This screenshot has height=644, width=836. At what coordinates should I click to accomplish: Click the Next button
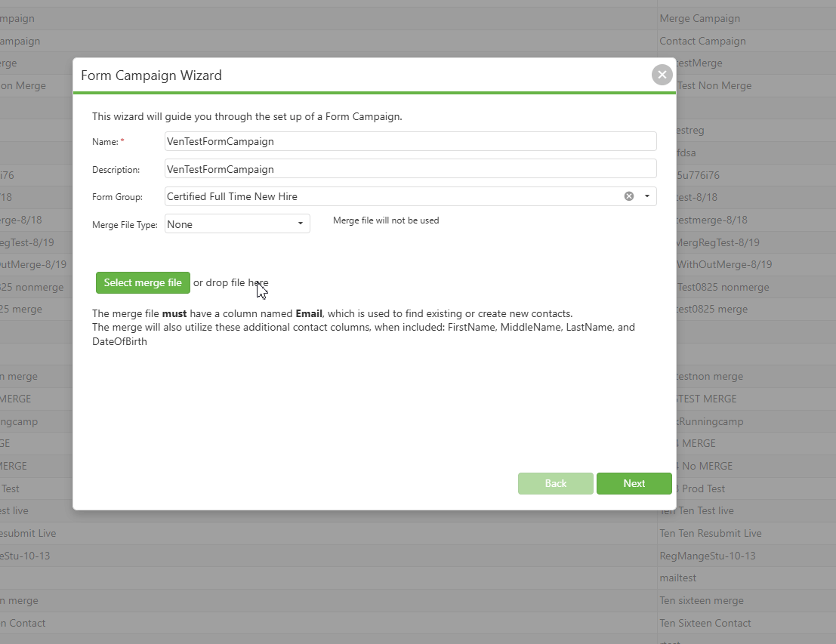pos(634,483)
